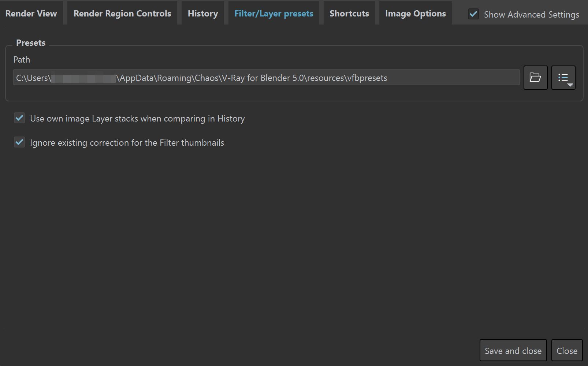Open the Shortcuts tab
The image size is (588, 366).
tap(349, 14)
